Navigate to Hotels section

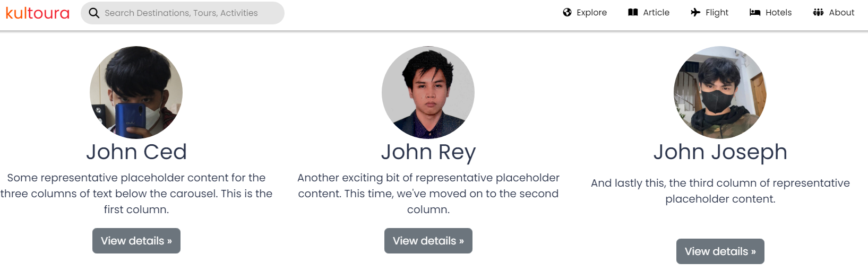[x=778, y=12]
